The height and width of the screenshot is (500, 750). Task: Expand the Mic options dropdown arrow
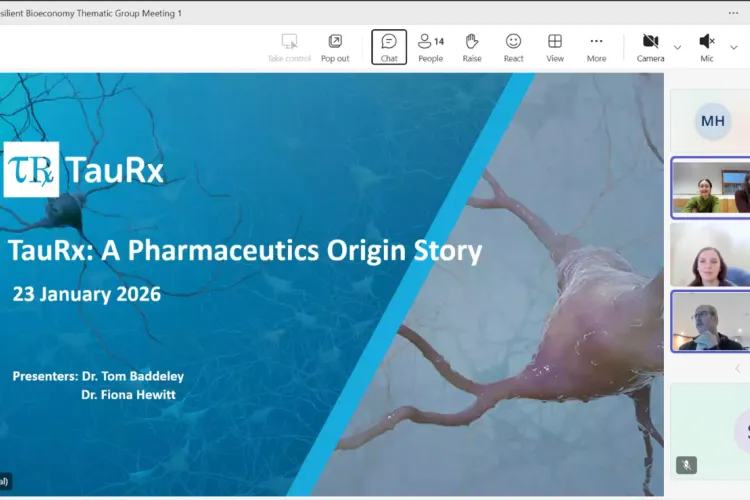[x=734, y=47]
